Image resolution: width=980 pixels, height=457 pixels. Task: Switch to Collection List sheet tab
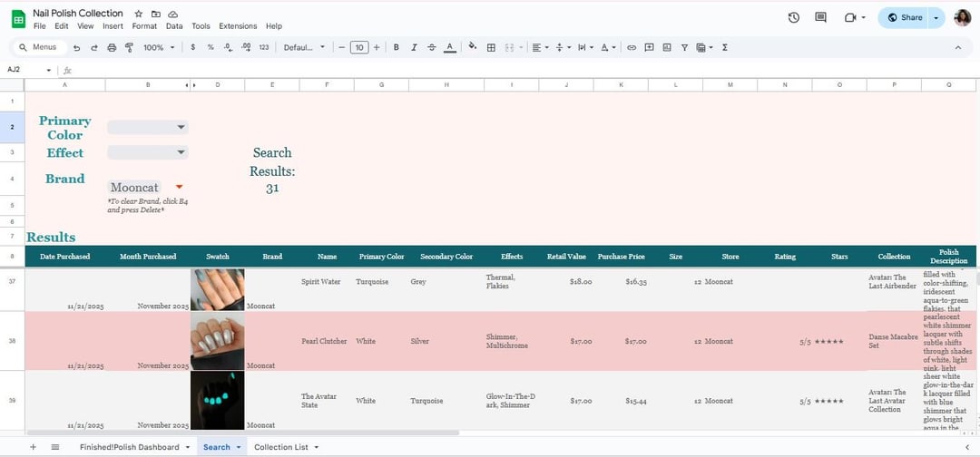pyautogui.click(x=280, y=447)
